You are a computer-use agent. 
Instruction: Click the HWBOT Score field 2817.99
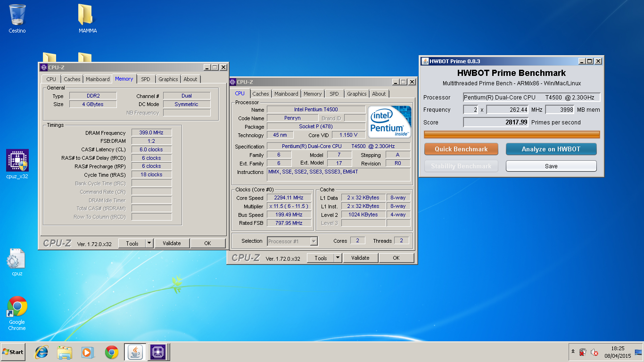tap(496, 122)
